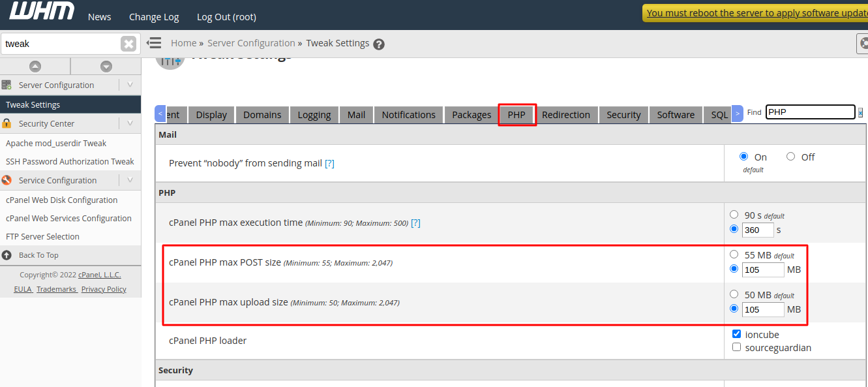Click the Find input field

point(810,112)
